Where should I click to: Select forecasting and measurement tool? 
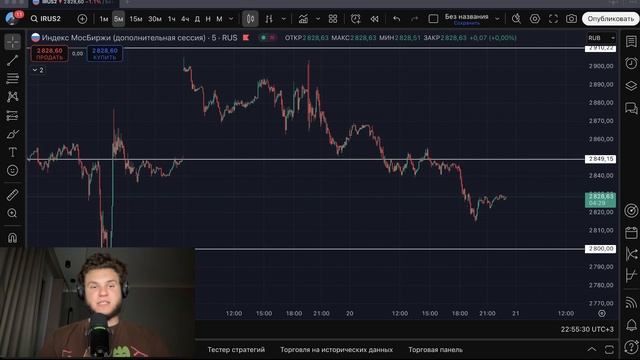13,116
